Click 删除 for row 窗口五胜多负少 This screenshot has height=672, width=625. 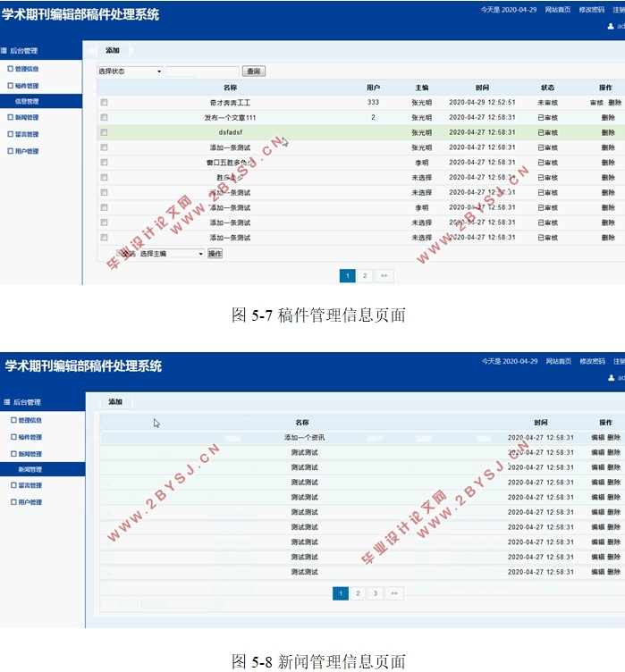coord(608,163)
